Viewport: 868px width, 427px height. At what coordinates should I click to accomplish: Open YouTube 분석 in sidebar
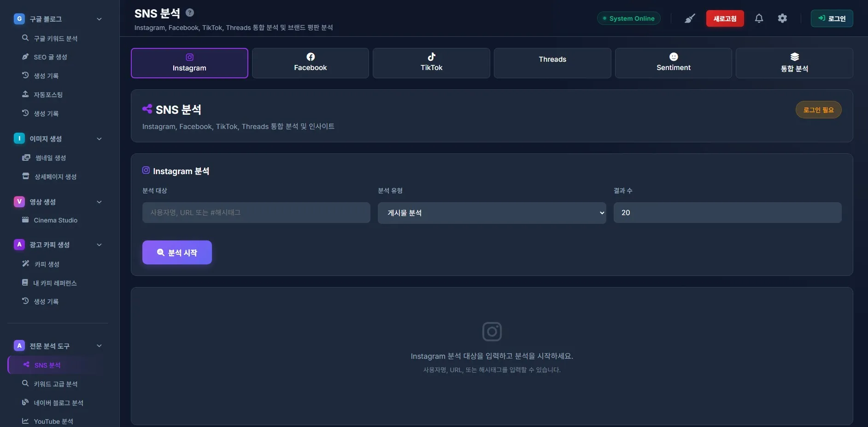(x=58, y=421)
